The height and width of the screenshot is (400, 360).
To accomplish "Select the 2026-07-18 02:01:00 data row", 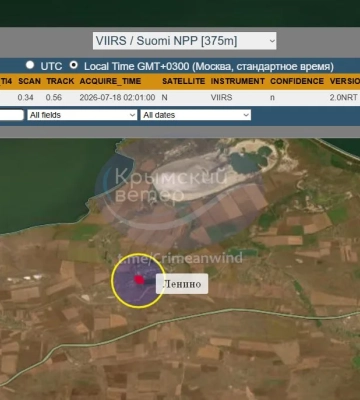I will (x=180, y=98).
